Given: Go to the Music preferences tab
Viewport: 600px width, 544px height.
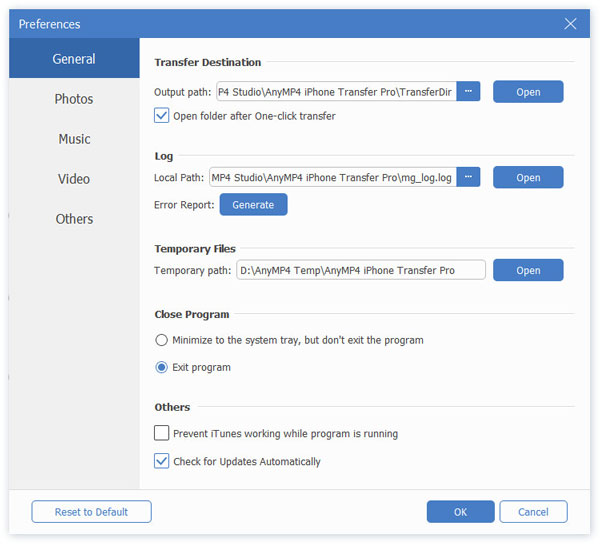Looking at the screenshot, I should point(74,139).
